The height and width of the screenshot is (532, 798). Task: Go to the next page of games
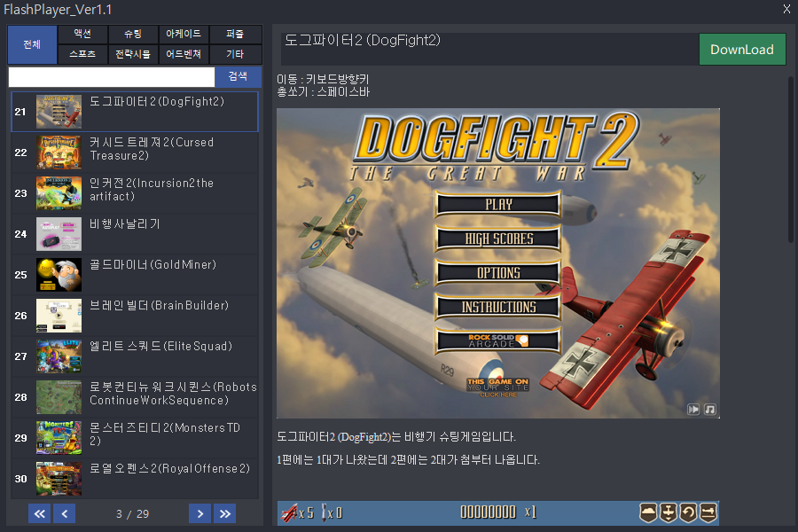point(200,513)
